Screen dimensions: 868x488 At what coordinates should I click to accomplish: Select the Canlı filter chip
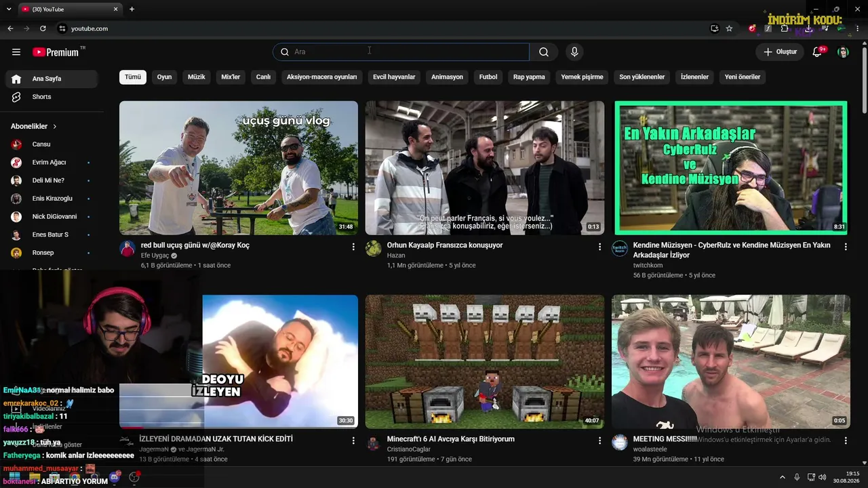pyautogui.click(x=263, y=77)
